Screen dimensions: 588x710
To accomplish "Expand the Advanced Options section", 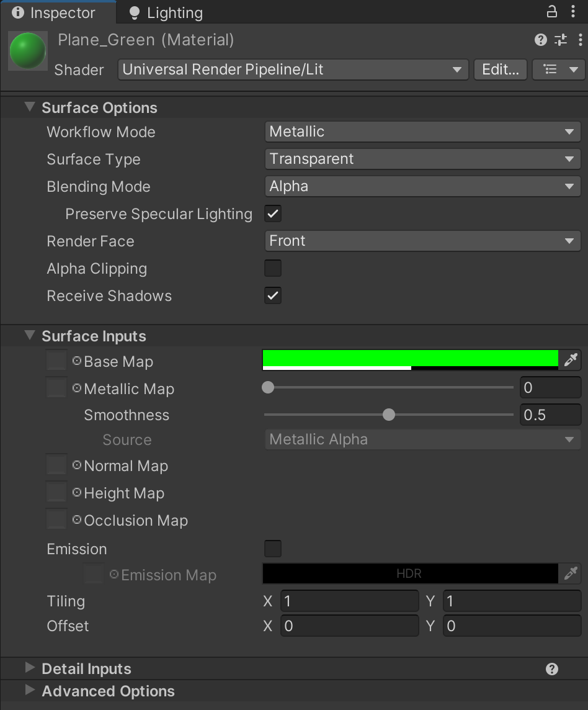I will [x=108, y=691].
